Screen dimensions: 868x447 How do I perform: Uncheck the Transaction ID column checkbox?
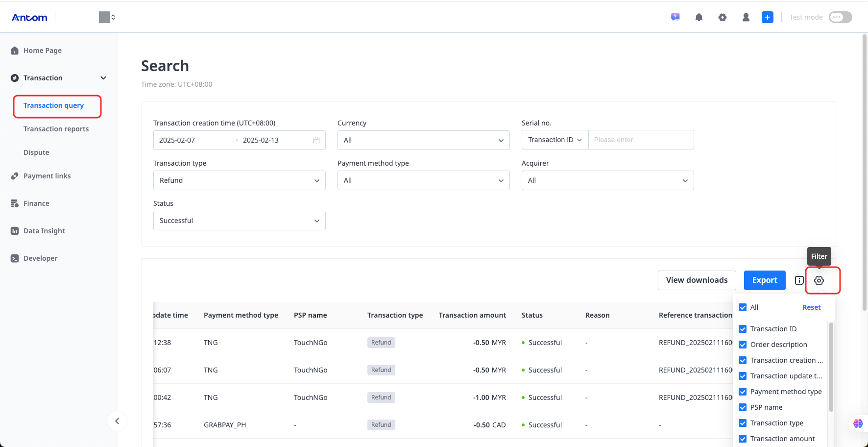[x=743, y=329]
